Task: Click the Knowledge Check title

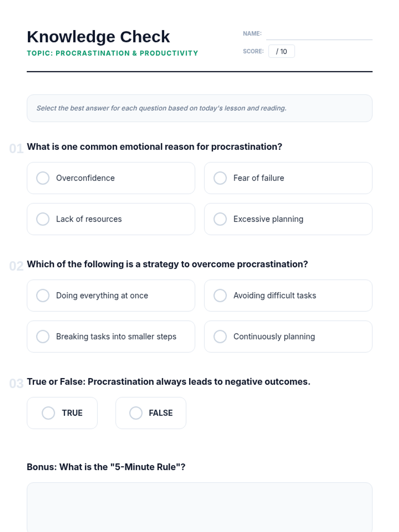Action: pyautogui.click(x=98, y=37)
